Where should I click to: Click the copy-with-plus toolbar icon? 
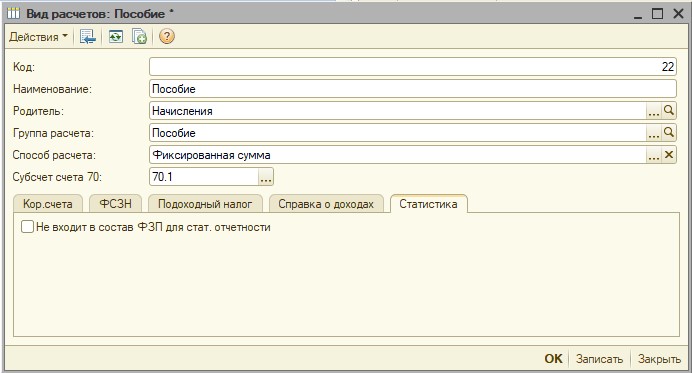click(139, 37)
